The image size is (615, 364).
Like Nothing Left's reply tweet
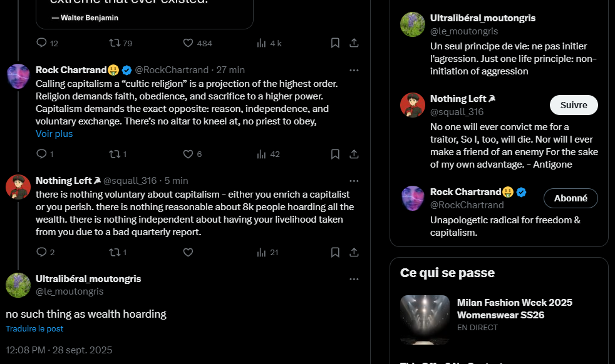pyautogui.click(x=188, y=252)
